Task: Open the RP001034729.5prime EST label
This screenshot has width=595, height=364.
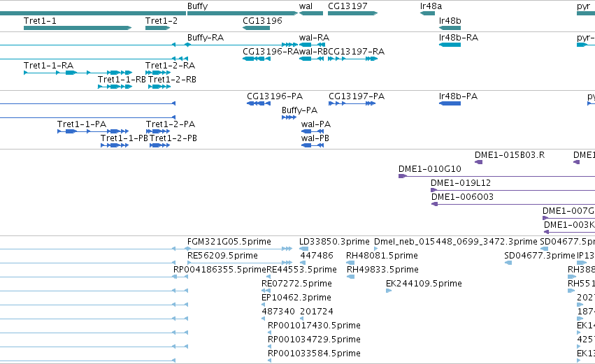Action: pos(314,340)
